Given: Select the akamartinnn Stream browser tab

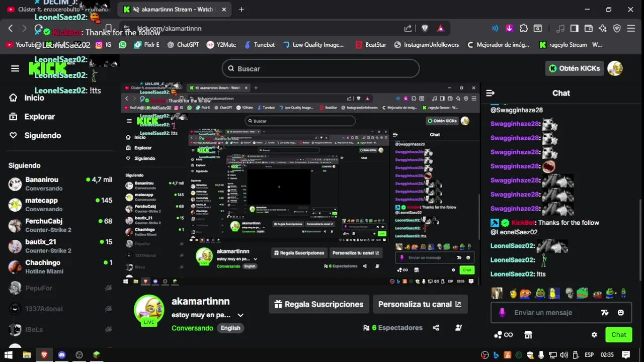Looking at the screenshot, I should pos(175,9).
